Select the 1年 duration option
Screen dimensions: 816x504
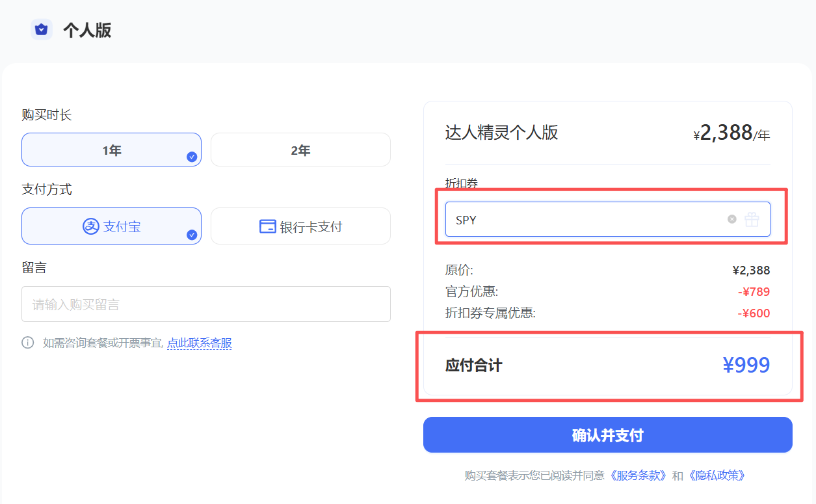[111, 150]
